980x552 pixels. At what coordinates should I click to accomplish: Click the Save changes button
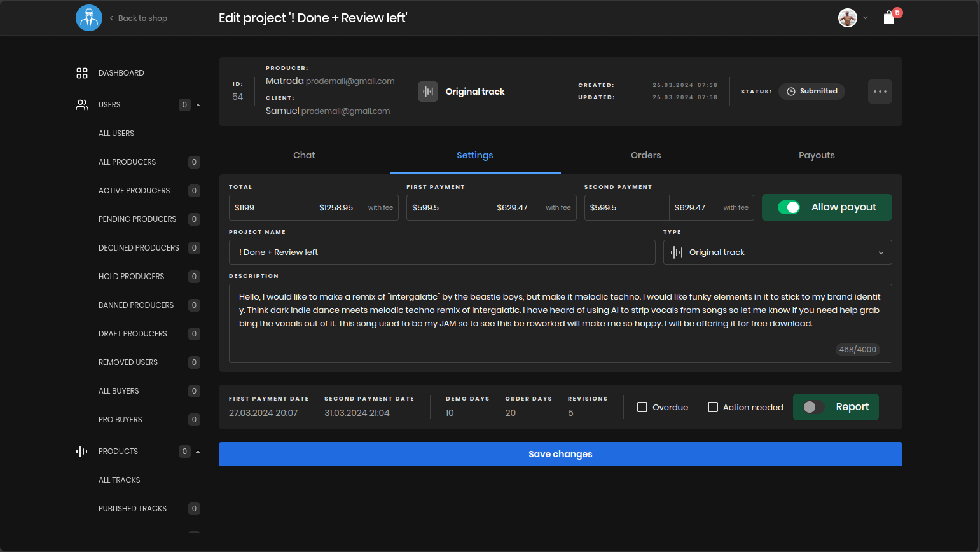point(560,454)
